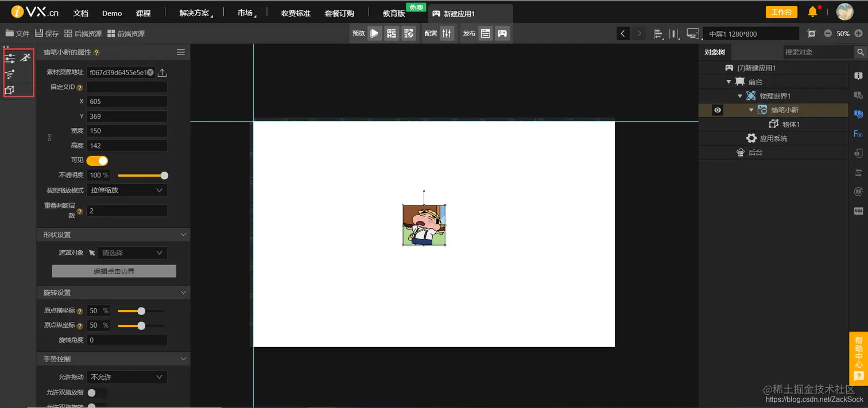Click the notification bell icon
868x408 pixels.
[x=812, y=11]
